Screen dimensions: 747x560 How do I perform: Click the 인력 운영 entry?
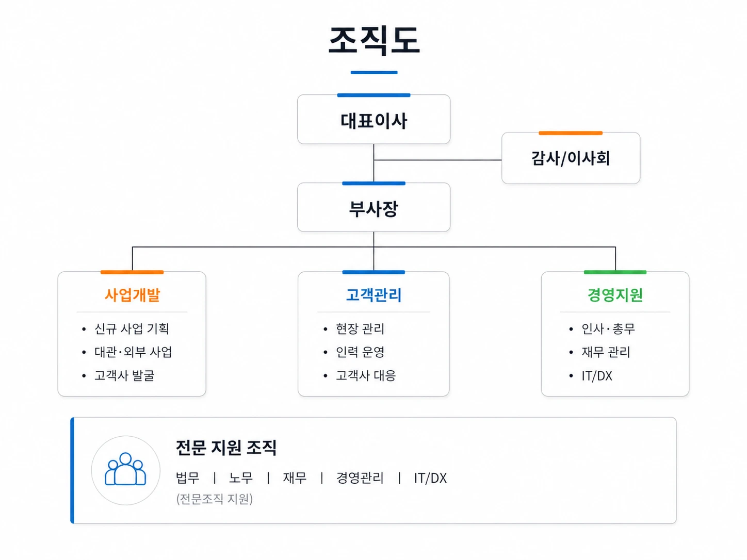(x=360, y=352)
